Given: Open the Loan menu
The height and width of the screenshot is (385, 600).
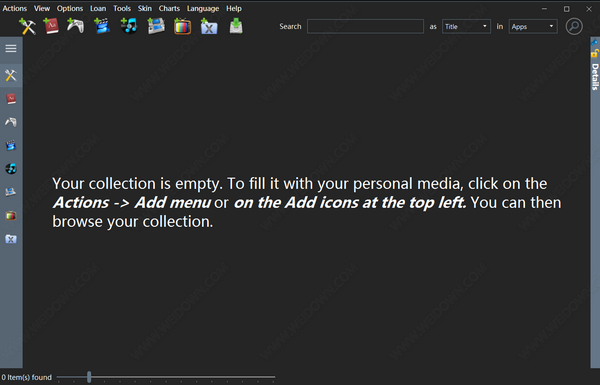Looking at the screenshot, I should point(98,8).
